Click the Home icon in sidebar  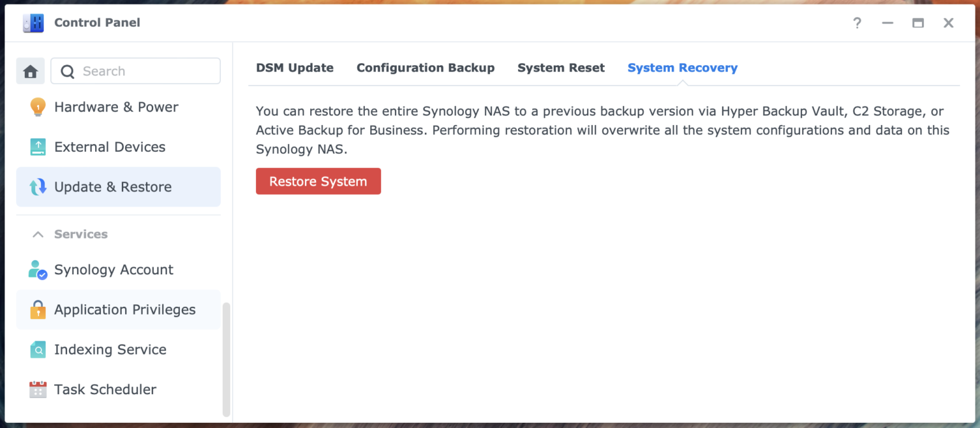(31, 71)
